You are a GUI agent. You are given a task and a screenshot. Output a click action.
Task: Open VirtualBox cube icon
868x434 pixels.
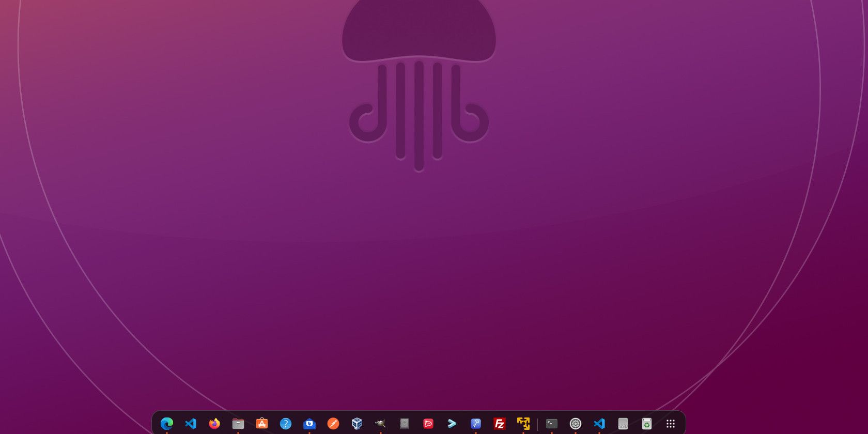point(357,424)
